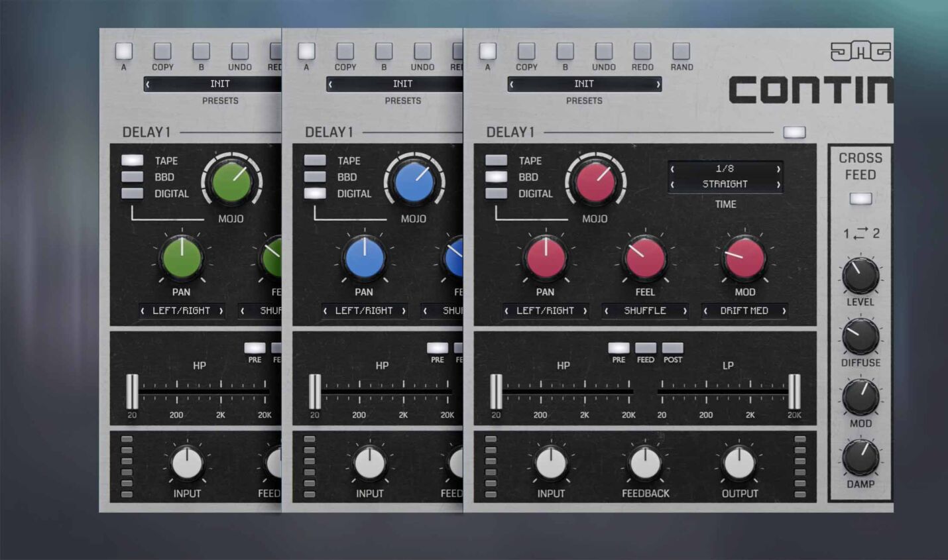Go to previous preset in the green-knob window
The image size is (948, 560).
[148, 84]
